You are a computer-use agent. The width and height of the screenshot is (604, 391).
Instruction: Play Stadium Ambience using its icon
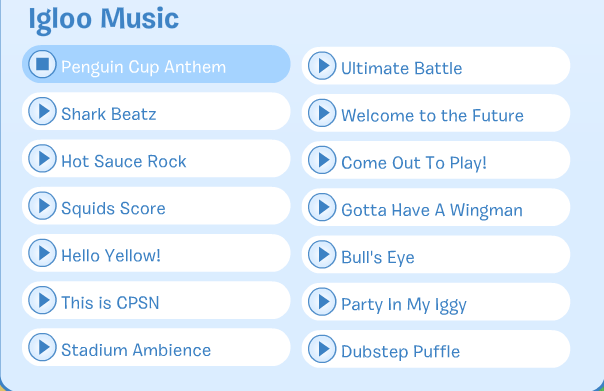click(x=42, y=347)
